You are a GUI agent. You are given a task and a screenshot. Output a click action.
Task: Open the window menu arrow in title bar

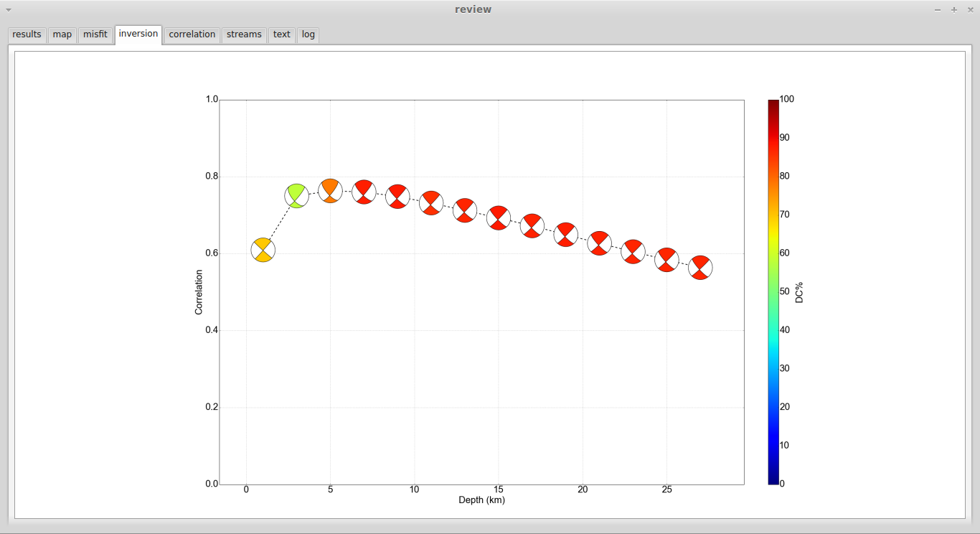[8, 9]
